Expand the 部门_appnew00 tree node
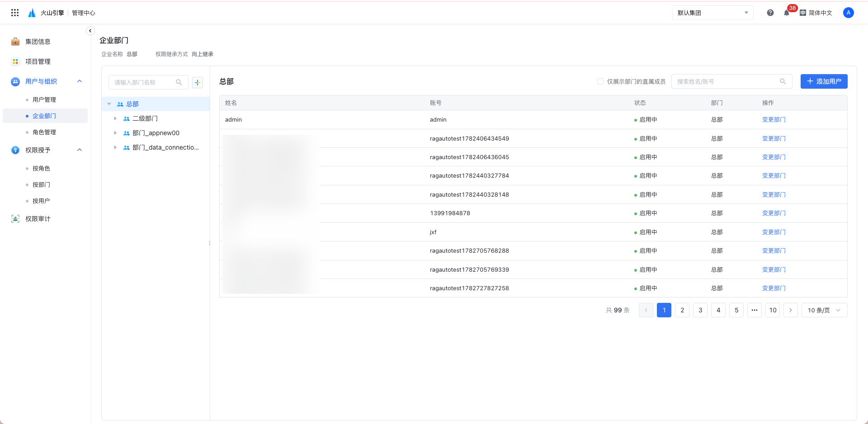Image resolution: width=868 pixels, height=424 pixels. click(115, 133)
